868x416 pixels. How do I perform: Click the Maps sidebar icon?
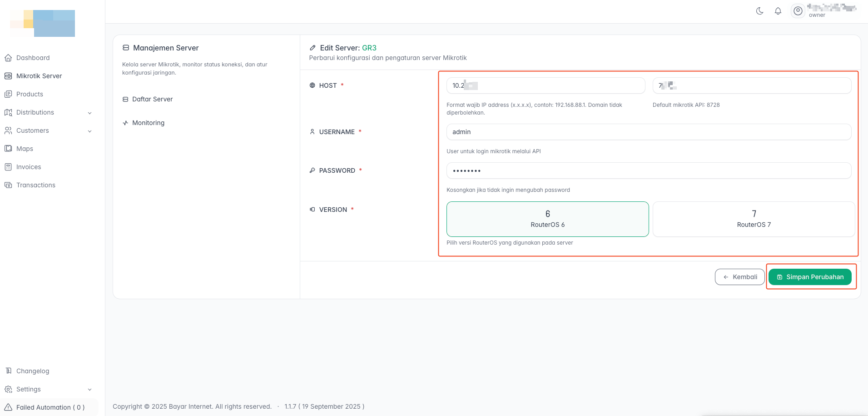click(x=8, y=149)
